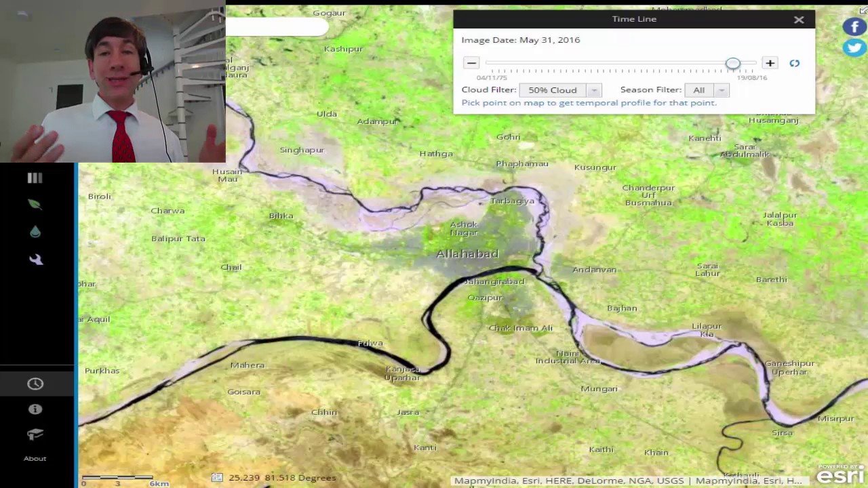Click the Season Filter dropdown arrow
This screenshot has height=488, width=868.
(x=722, y=90)
